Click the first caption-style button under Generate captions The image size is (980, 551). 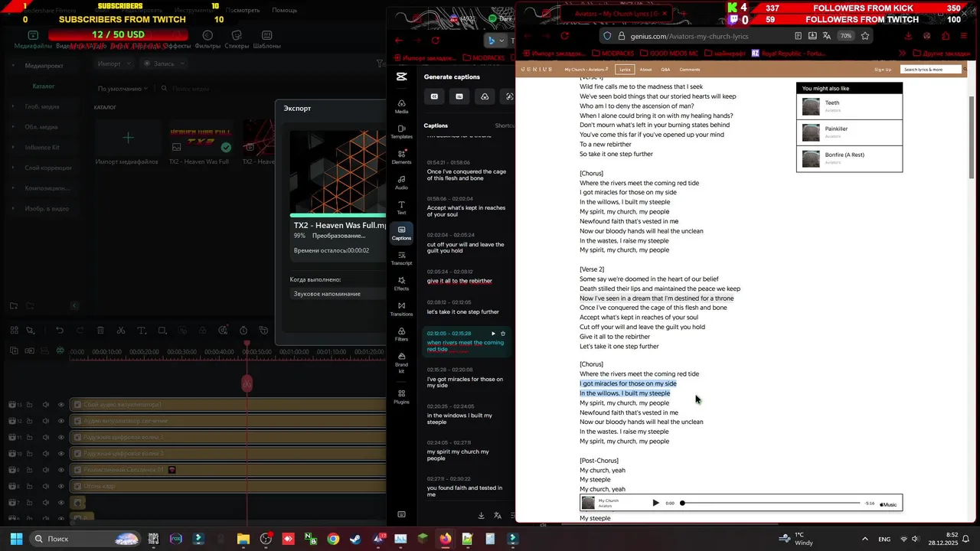pyautogui.click(x=434, y=96)
